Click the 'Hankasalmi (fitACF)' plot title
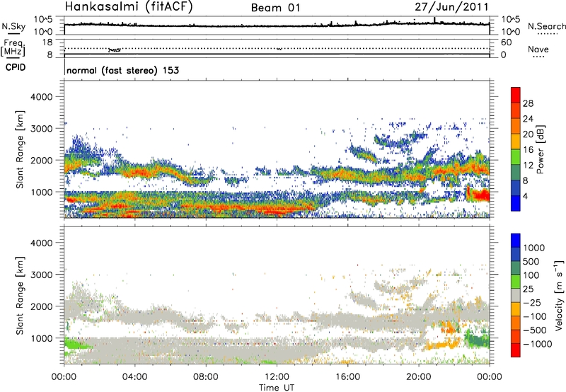 coord(129,6)
